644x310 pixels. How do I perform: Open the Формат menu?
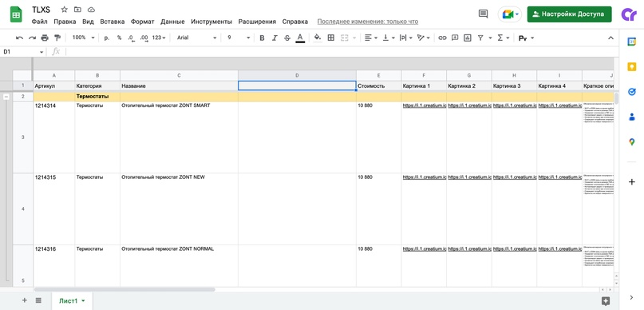[x=143, y=22]
